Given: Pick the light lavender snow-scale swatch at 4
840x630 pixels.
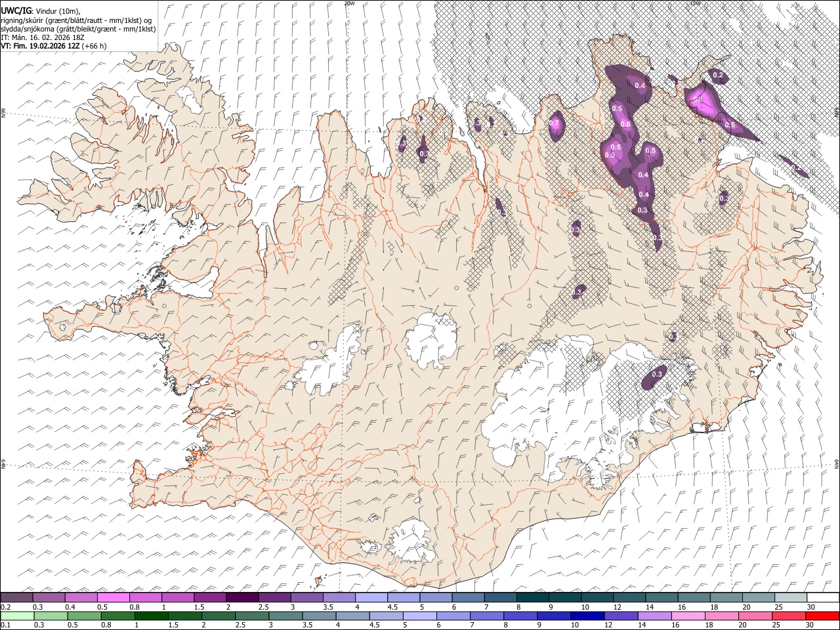Looking at the screenshot, I should (370, 597).
